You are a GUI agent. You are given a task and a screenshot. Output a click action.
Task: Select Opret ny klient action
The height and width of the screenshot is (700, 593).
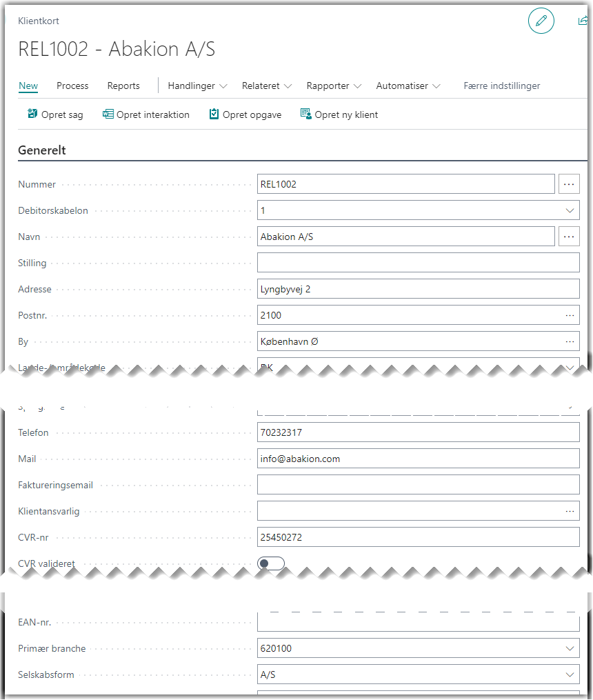tap(339, 114)
